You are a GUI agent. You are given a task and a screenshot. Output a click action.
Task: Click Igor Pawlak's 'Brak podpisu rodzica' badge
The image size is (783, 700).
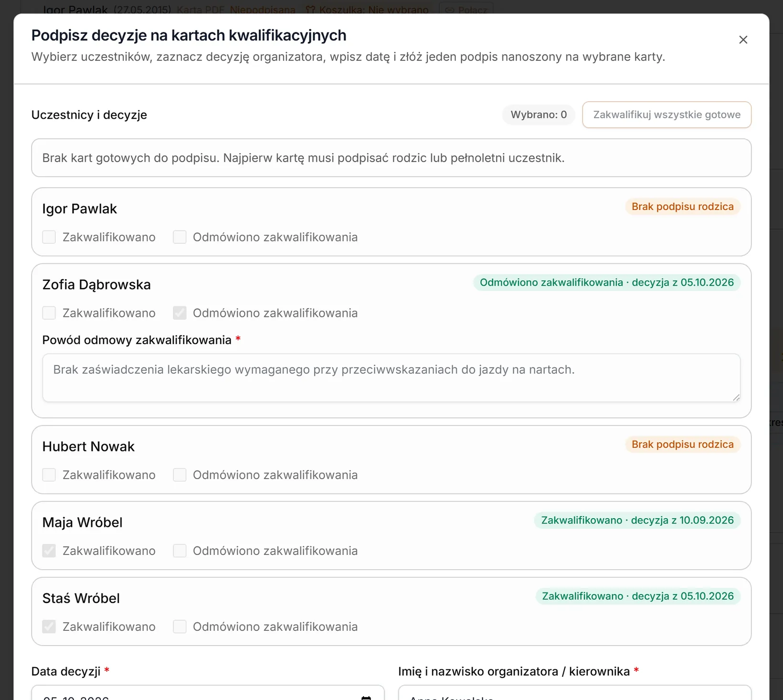(682, 207)
